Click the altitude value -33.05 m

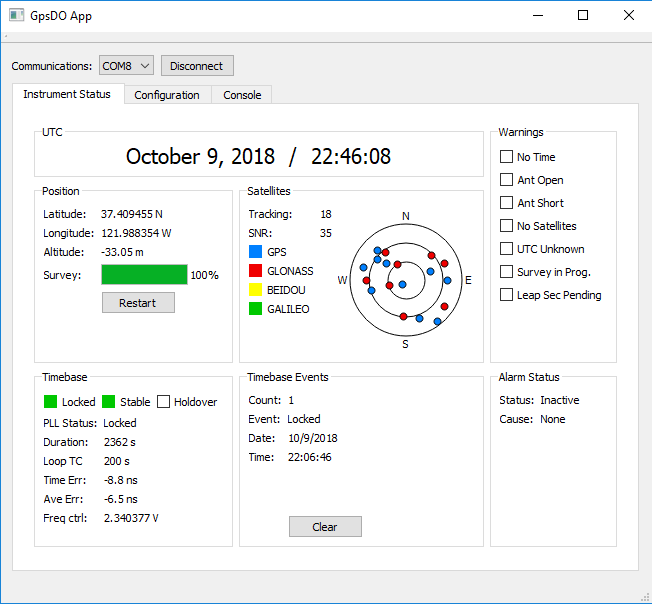(x=123, y=252)
